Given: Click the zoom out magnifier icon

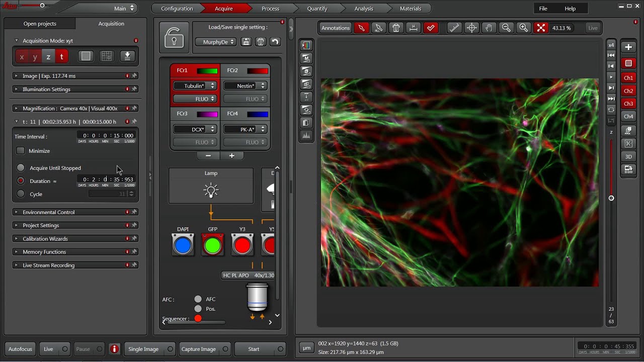Looking at the screenshot, I should click(506, 28).
